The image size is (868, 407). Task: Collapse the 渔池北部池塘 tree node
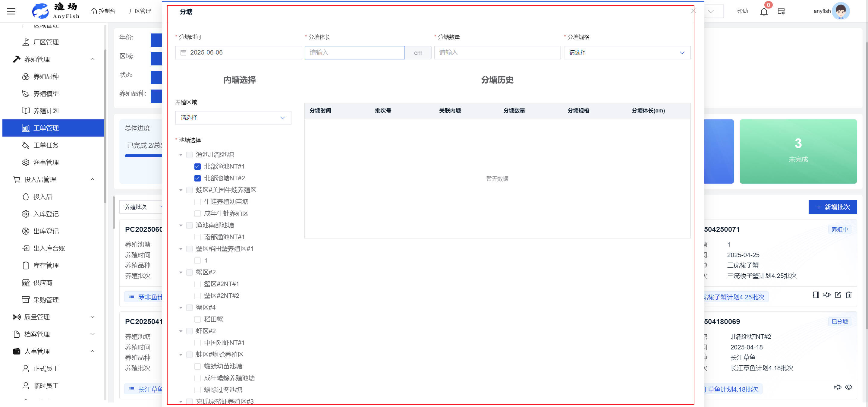coord(181,155)
